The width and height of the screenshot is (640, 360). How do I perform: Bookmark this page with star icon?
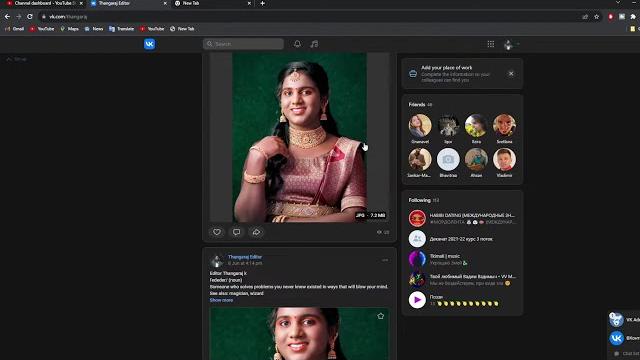click(x=597, y=17)
